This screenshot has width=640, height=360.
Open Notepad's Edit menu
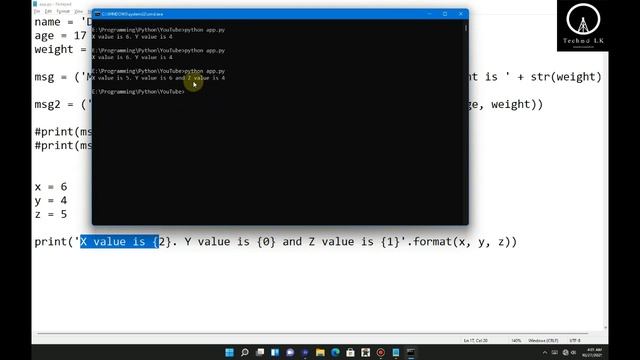click(x=48, y=11)
